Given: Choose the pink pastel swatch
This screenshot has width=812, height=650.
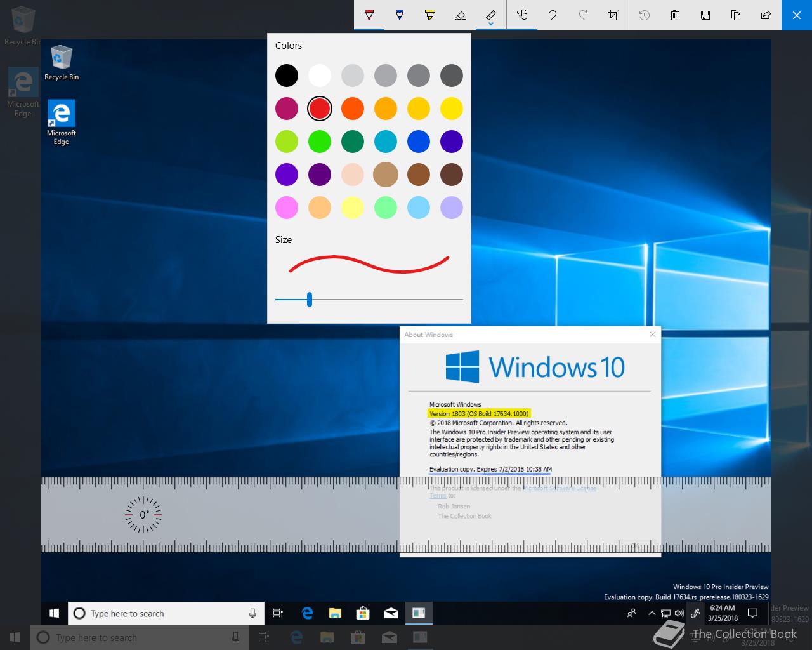Looking at the screenshot, I should coord(287,208).
